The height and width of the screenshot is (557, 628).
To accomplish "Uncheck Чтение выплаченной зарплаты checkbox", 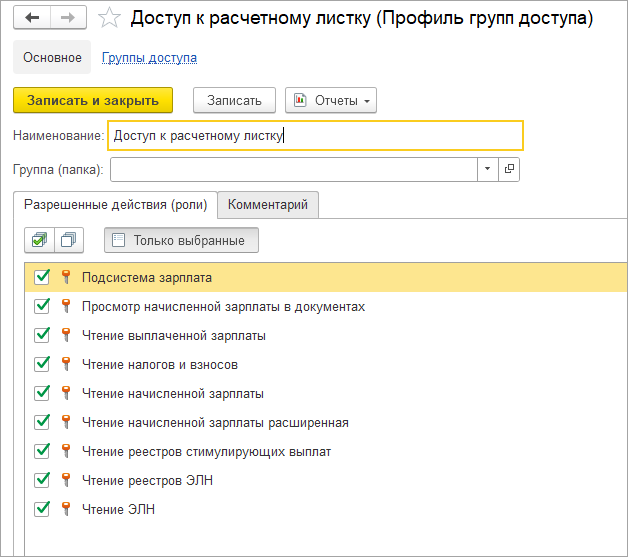I will click(x=42, y=336).
